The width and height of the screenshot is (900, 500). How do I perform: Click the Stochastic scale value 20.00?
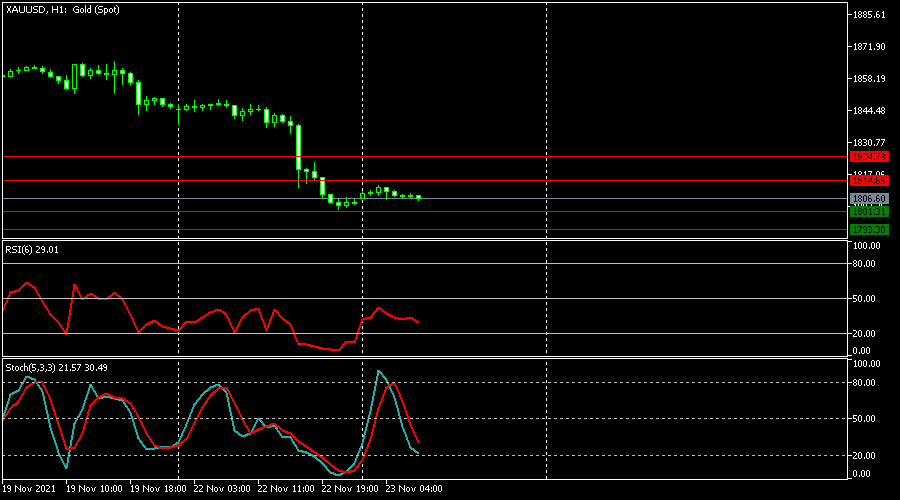(864, 456)
